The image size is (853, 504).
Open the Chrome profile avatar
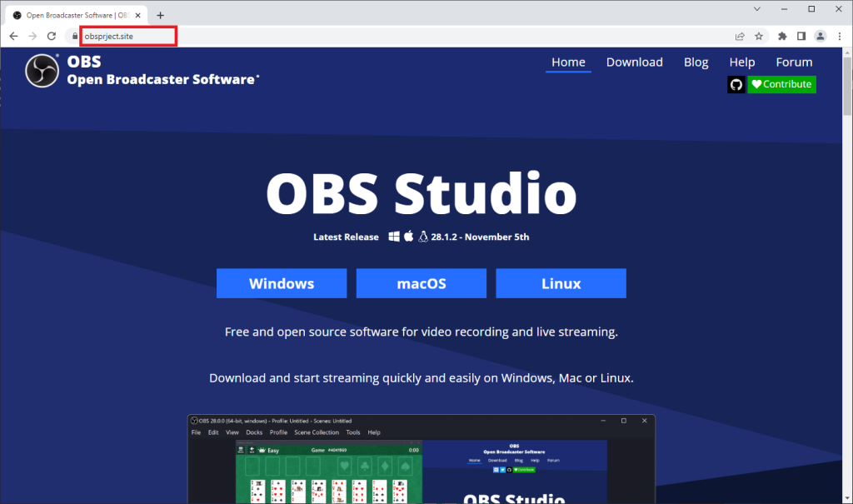coord(821,37)
